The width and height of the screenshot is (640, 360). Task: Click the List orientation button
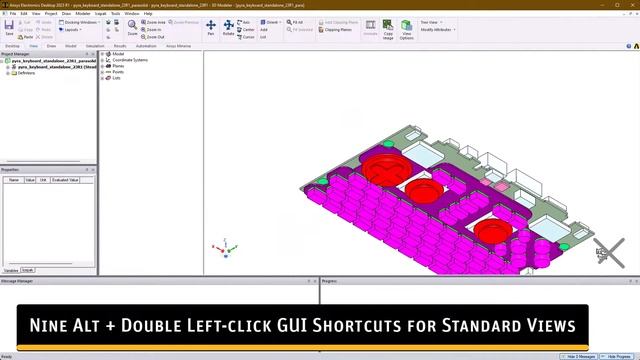point(263,37)
